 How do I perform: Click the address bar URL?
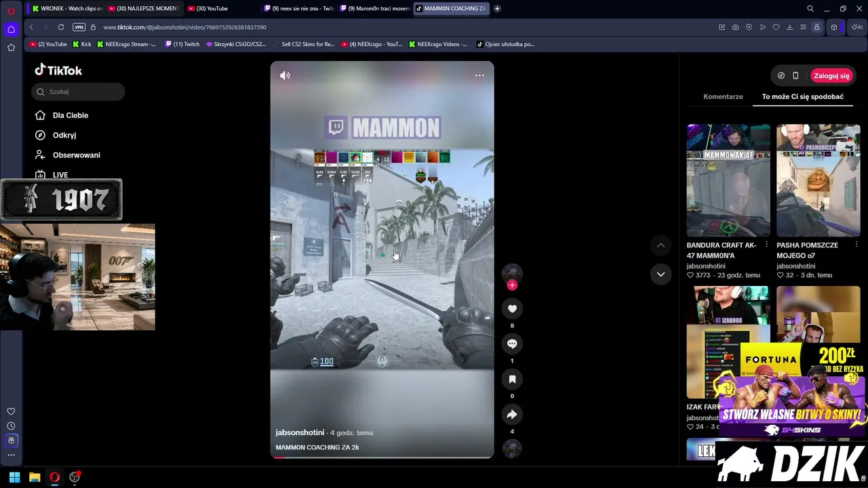184,27
